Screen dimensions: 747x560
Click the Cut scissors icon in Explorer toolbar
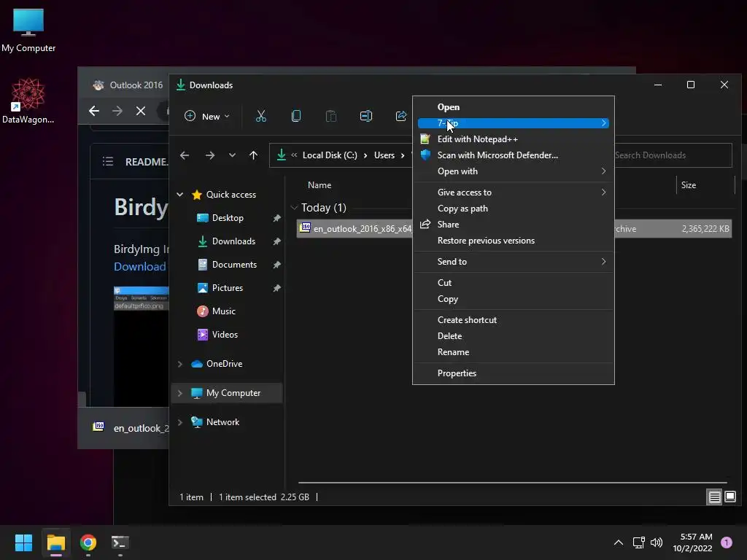click(x=260, y=116)
